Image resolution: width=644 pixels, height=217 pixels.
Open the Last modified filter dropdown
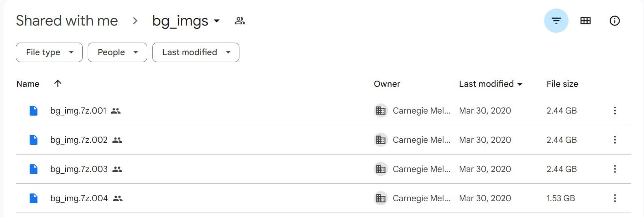(196, 52)
